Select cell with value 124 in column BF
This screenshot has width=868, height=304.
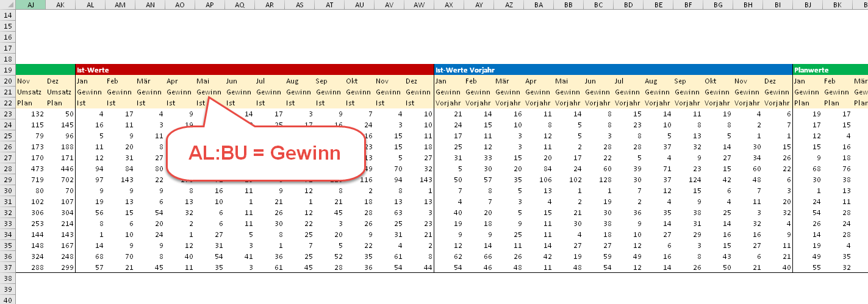(x=687, y=180)
